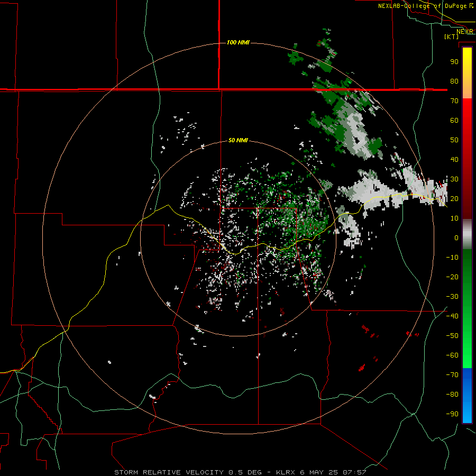The height and width of the screenshot is (476, 476).
Task: Pick the dark red band near 30
Action: pyautogui.click(x=467, y=179)
